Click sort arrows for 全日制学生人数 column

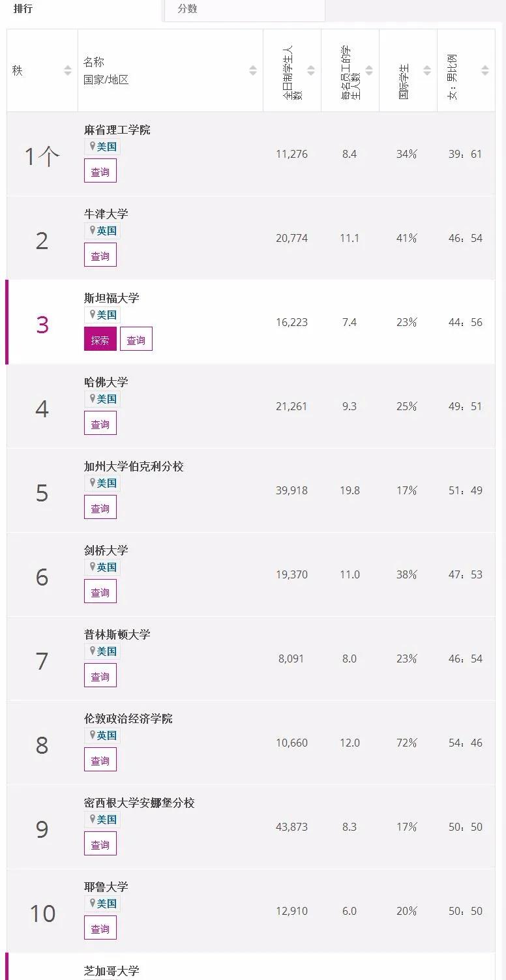click(311, 70)
